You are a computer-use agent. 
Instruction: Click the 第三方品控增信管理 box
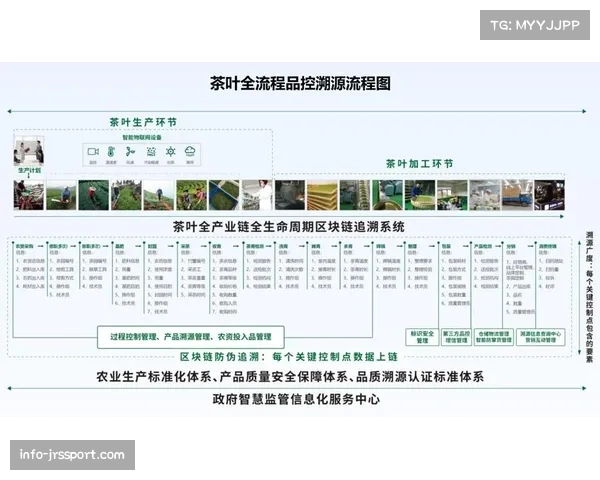(x=456, y=337)
